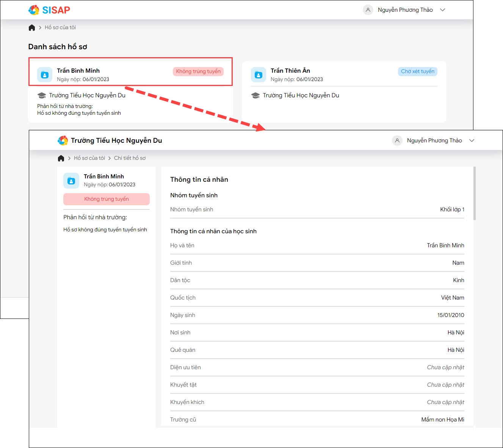Click the profile folder icon beside Trần Thiên Ân
The height and width of the screenshot is (448, 503).
point(259,75)
